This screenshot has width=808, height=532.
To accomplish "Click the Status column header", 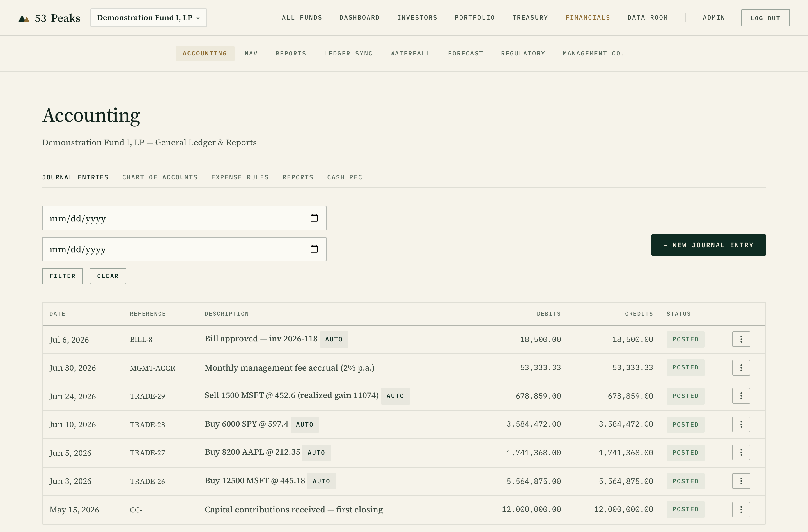I will (679, 314).
